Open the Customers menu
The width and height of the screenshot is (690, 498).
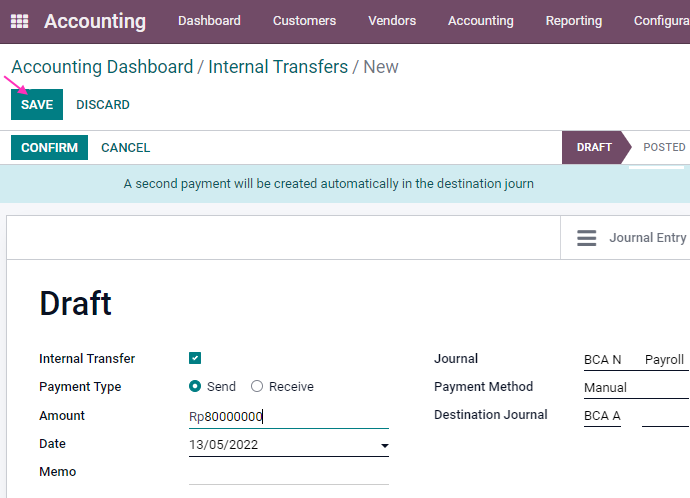pyautogui.click(x=304, y=21)
